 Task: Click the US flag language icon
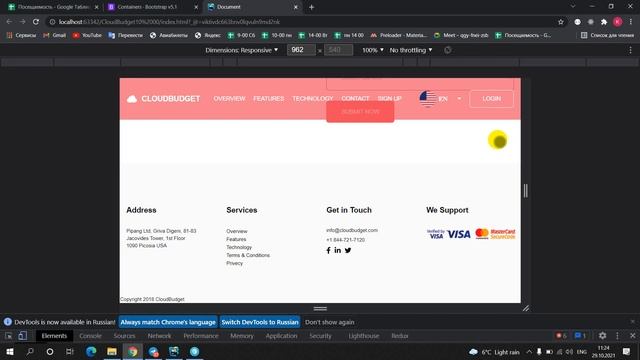pyautogui.click(x=427, y=98)
